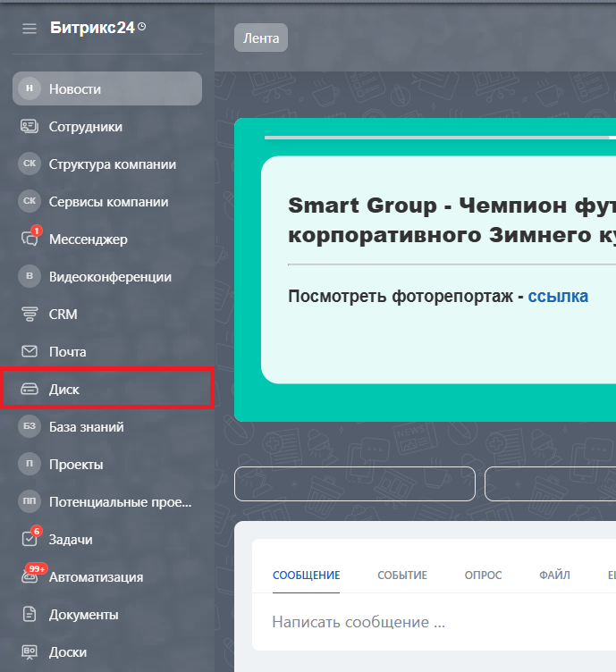Switch to the СООБЩЕНИЕ tab
The height and width of the screenshot is (672, 616).
306,575
